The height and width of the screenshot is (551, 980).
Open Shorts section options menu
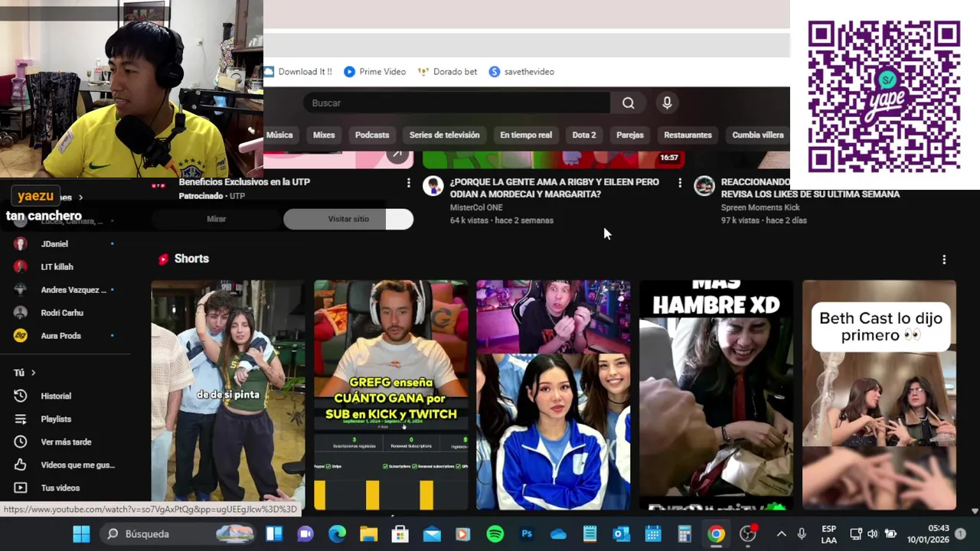click(944, 259)
